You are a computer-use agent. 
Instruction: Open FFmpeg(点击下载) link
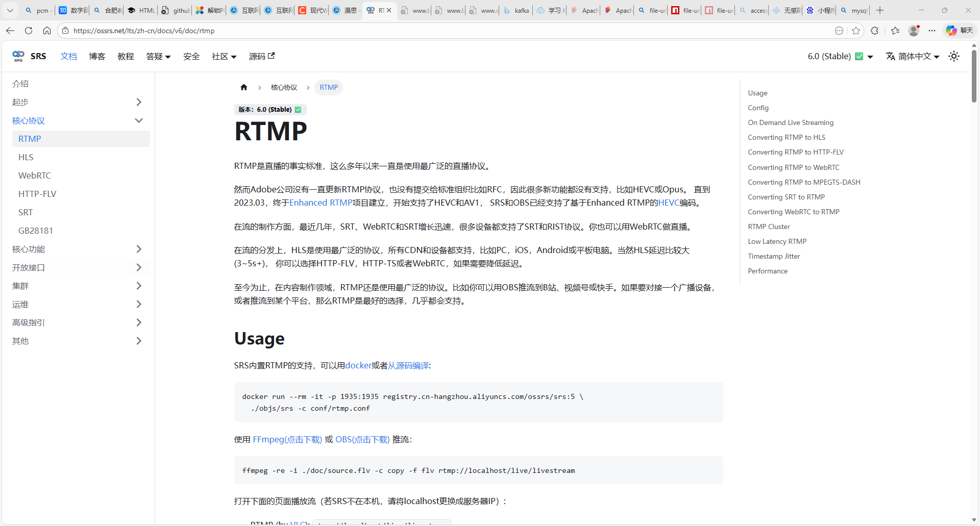287,439
